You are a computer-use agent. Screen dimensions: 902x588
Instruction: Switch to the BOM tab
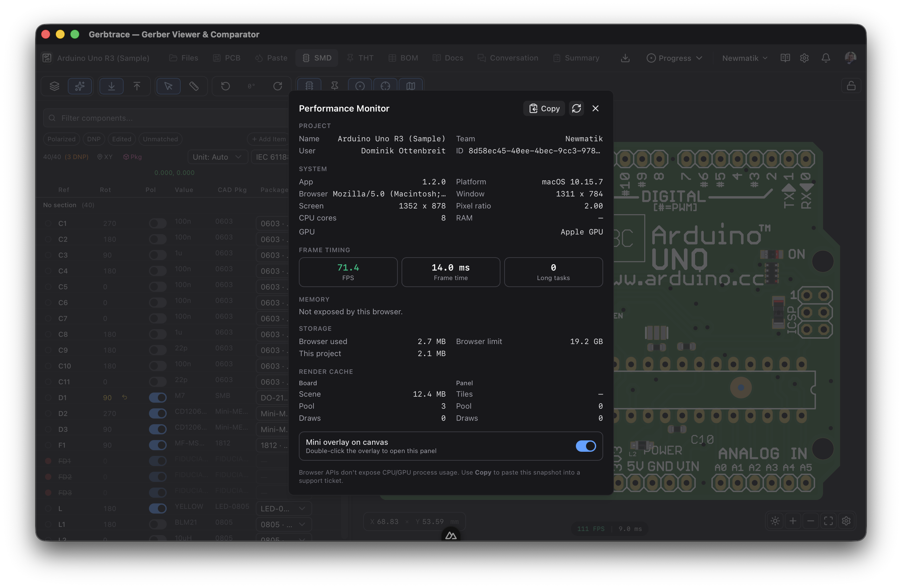click(x=403, y=58)
